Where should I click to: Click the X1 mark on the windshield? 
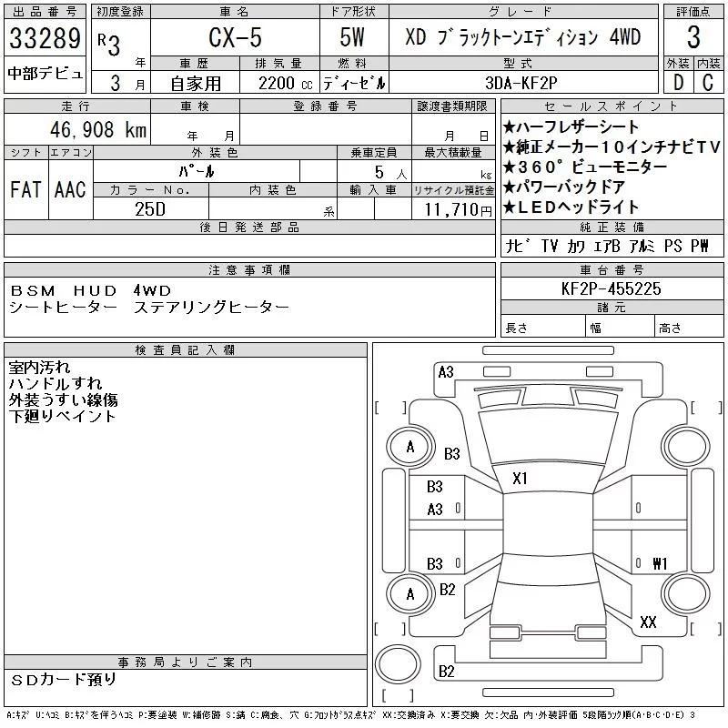click(x=521, y=478)
